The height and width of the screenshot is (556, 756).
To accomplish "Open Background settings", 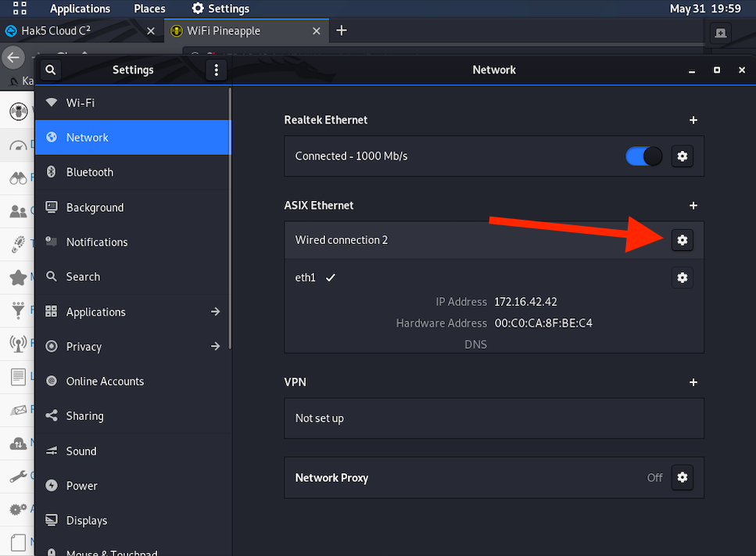I will pos(133,207).
